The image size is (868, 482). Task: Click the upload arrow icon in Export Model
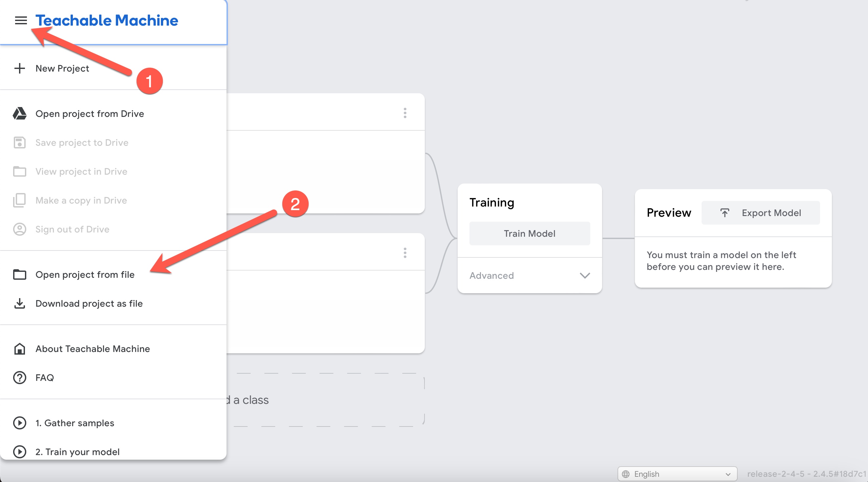pyautogui.click(x=725, y=213)
